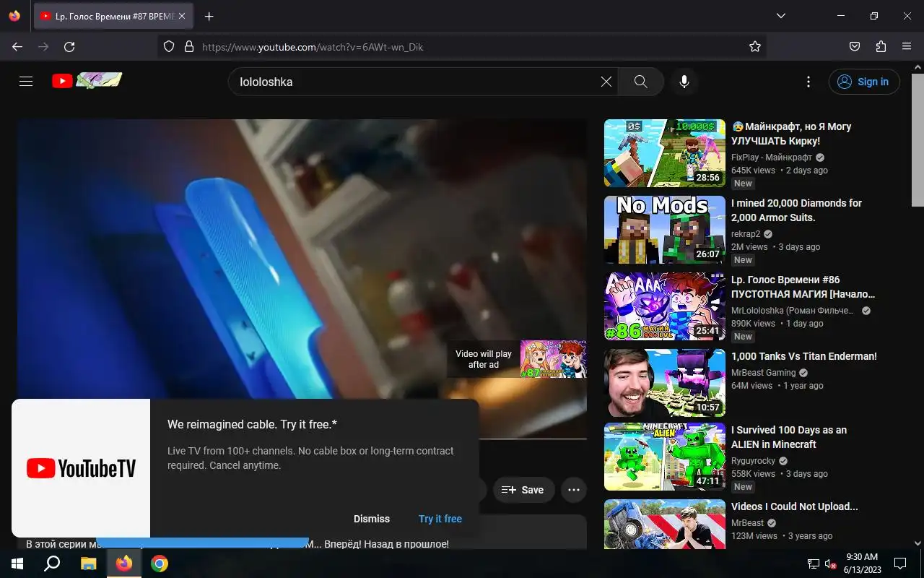Open No Mods thumbnail by rekrap2
Screen dimensions: 924x578
click(665, 230)
